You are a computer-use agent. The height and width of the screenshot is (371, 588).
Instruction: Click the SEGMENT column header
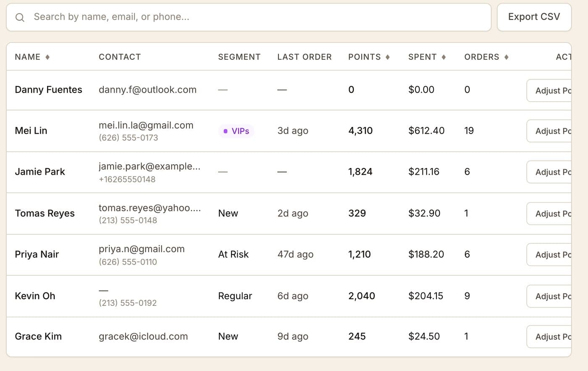(x=239, y=57)
